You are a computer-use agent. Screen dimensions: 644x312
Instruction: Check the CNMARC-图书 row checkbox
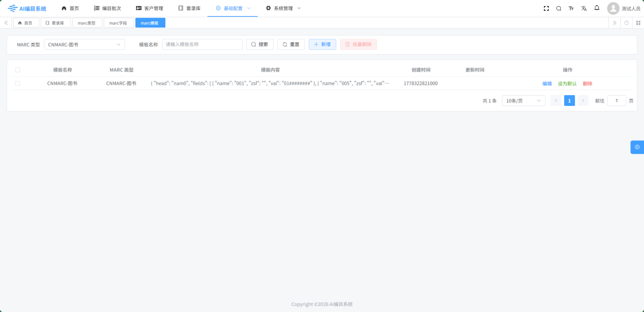pos(17,83)
